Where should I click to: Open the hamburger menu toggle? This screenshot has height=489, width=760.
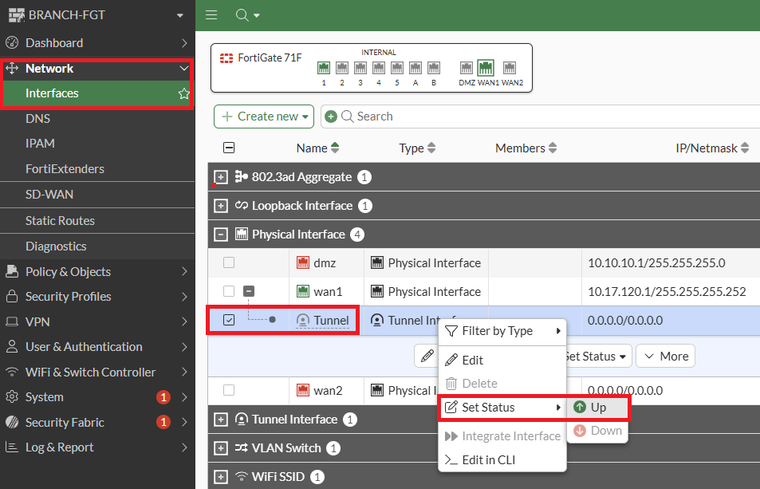tap(211, 15)
